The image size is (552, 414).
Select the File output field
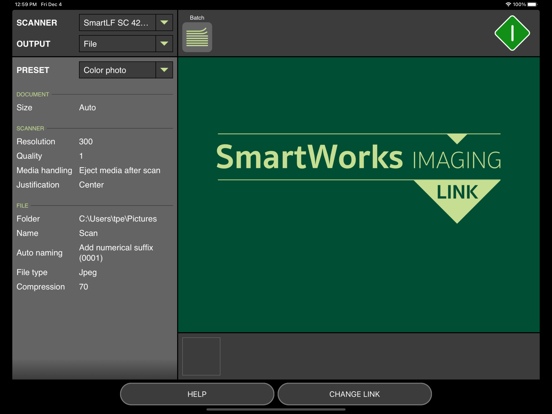[x=117, y=44]
